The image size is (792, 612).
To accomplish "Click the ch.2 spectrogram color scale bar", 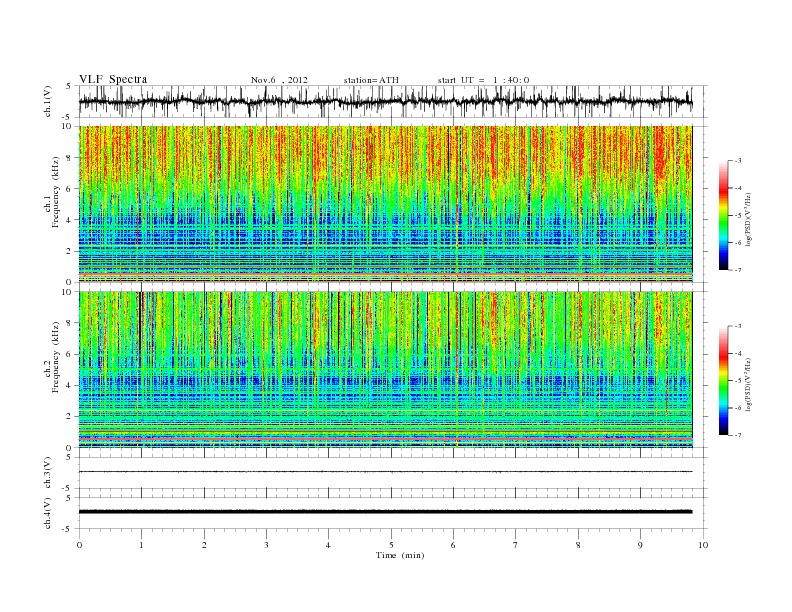I will [724, 380].
